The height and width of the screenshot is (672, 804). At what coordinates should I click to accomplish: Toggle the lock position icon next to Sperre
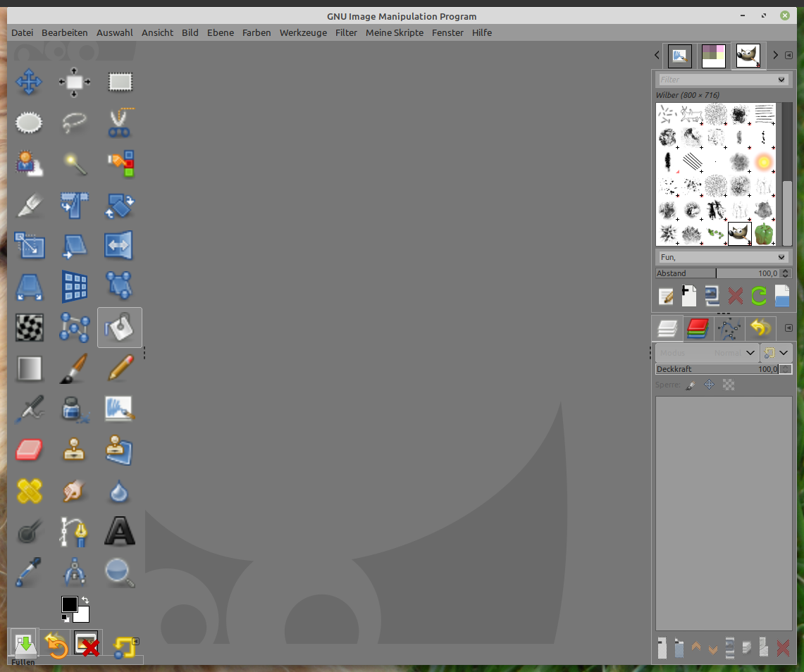(x=710, y=385)
